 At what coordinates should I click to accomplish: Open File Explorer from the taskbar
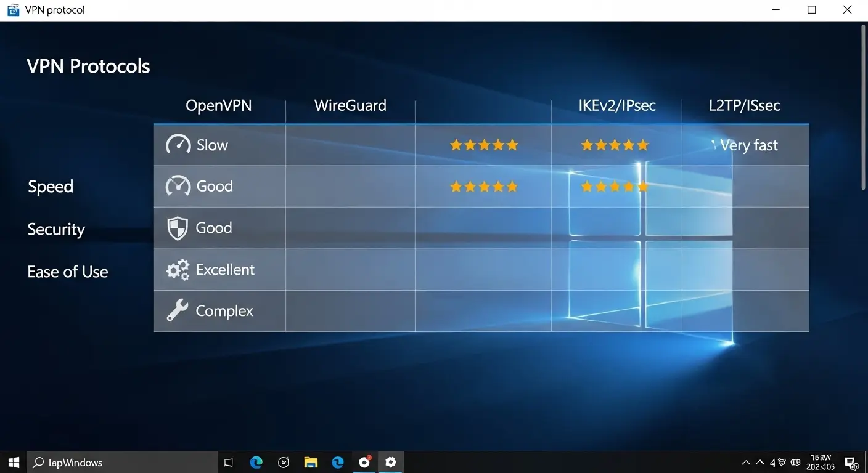point(311,462)
